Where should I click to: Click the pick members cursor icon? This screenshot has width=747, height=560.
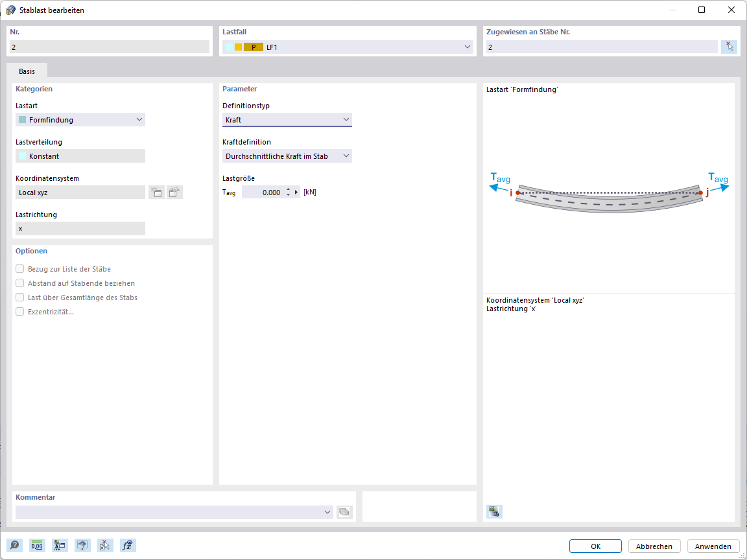coord(729,47)
